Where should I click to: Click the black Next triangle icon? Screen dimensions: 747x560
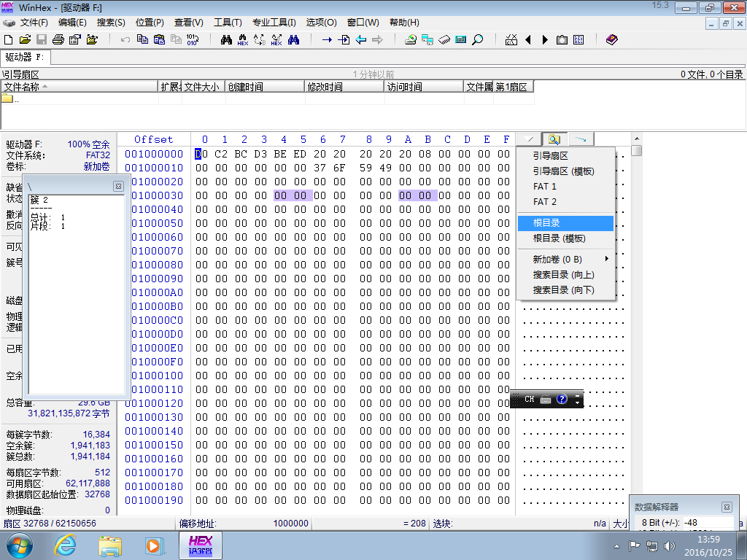click(545, 40)
